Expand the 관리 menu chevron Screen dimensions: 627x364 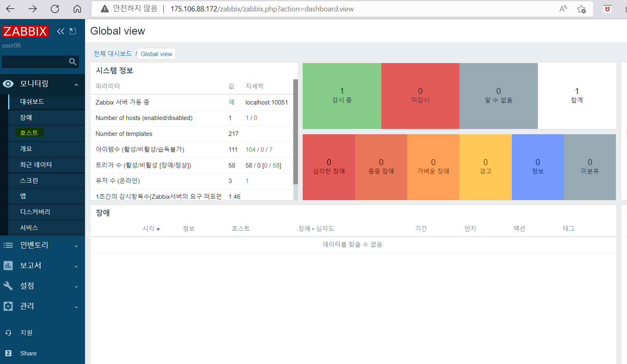click(76, 307)
